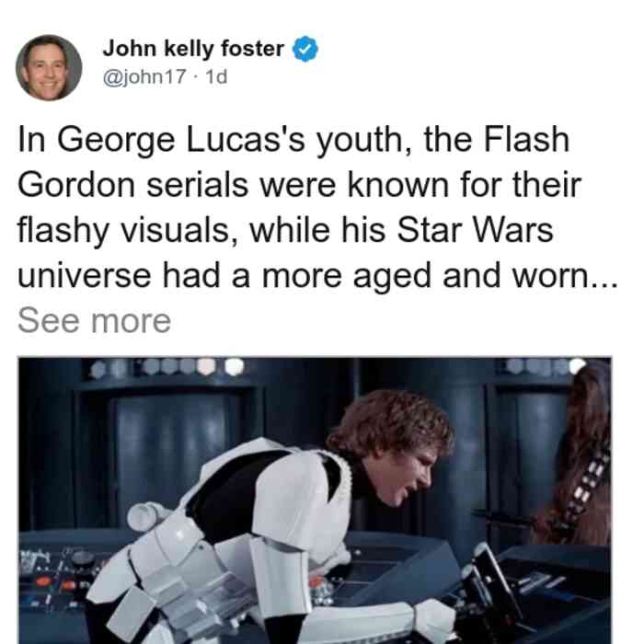Image resolution: width=644 pixels, height=644 pixels.
Task: Click the dot separator before 1d
Action: click(196, 77)
